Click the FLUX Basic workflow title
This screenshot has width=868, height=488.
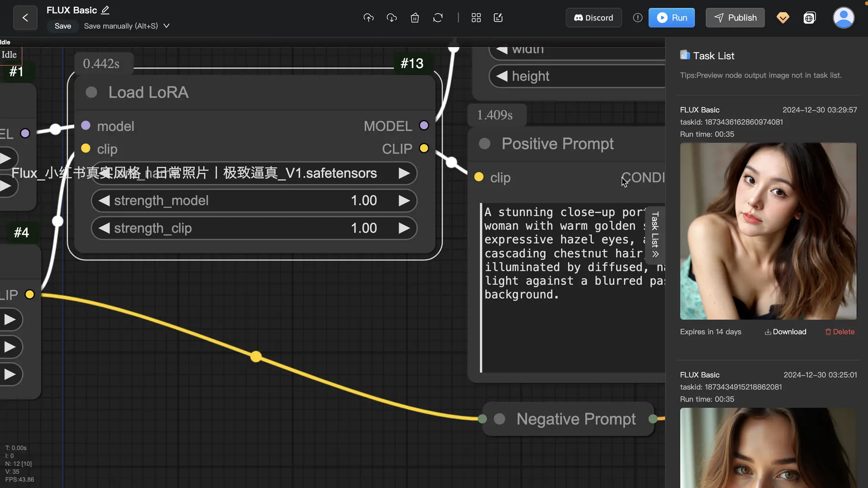(72, 10)
